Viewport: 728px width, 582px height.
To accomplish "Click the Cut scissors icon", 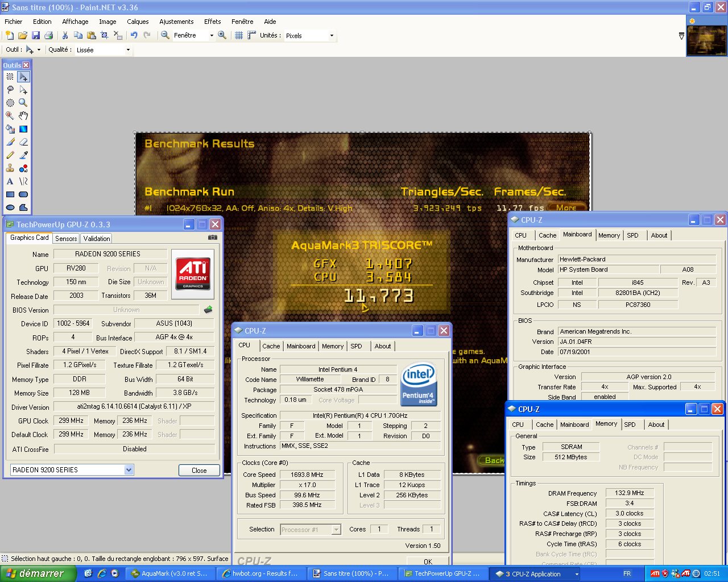I will pyautogui.click(x=65, y=35).
